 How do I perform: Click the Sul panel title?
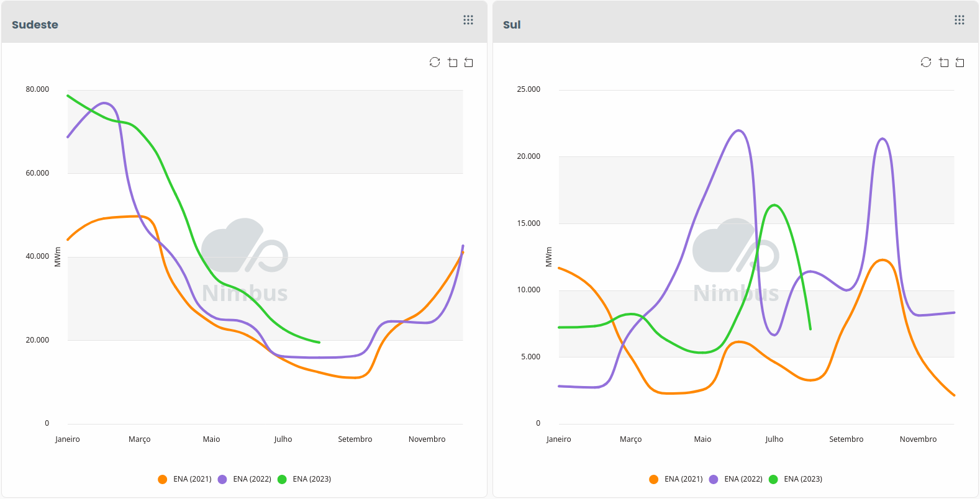512,25
